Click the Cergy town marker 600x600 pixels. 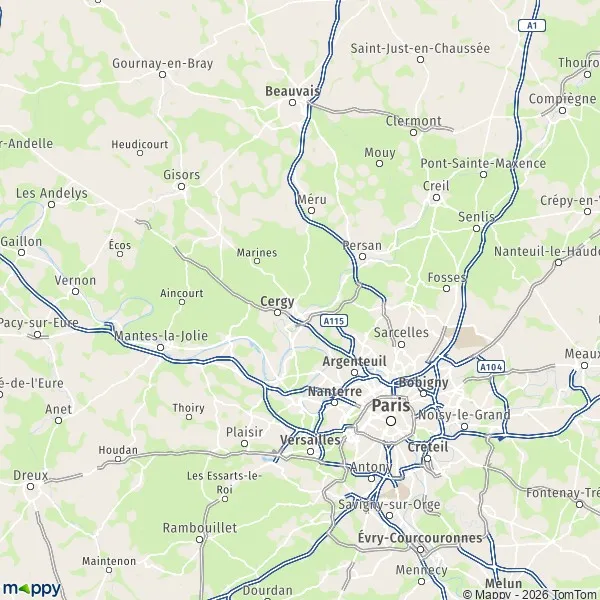[277, 313]
